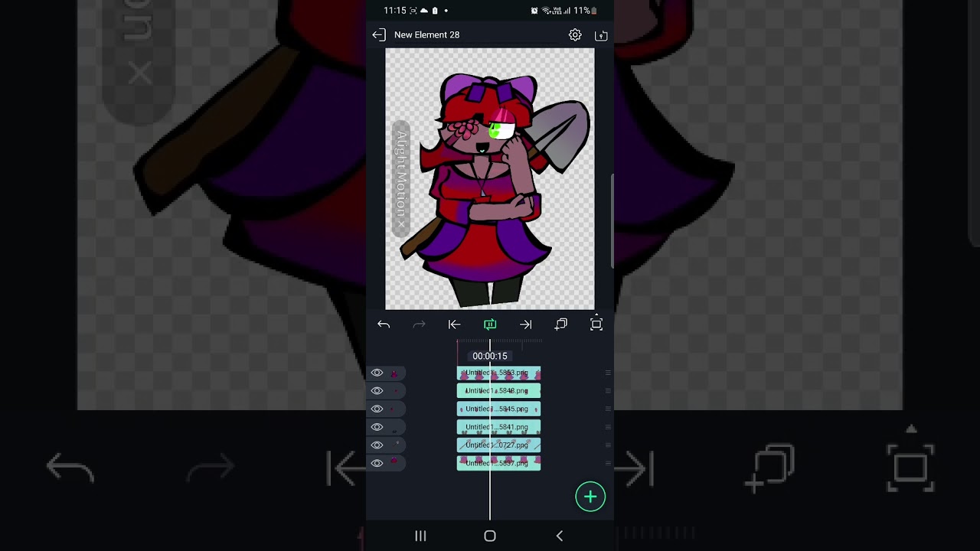Select the Untitled1...5848.png clip

[498, 391]
